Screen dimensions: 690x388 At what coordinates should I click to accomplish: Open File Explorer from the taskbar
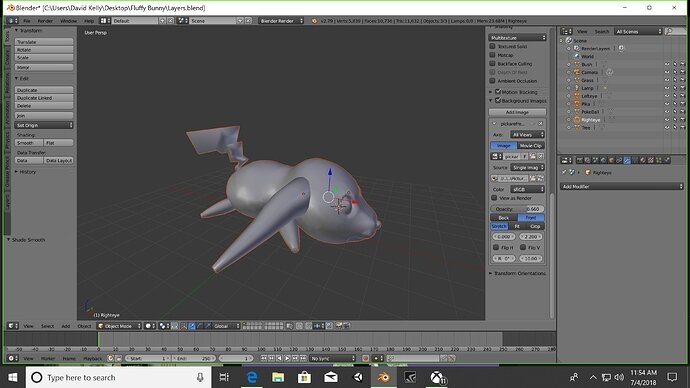278,377
